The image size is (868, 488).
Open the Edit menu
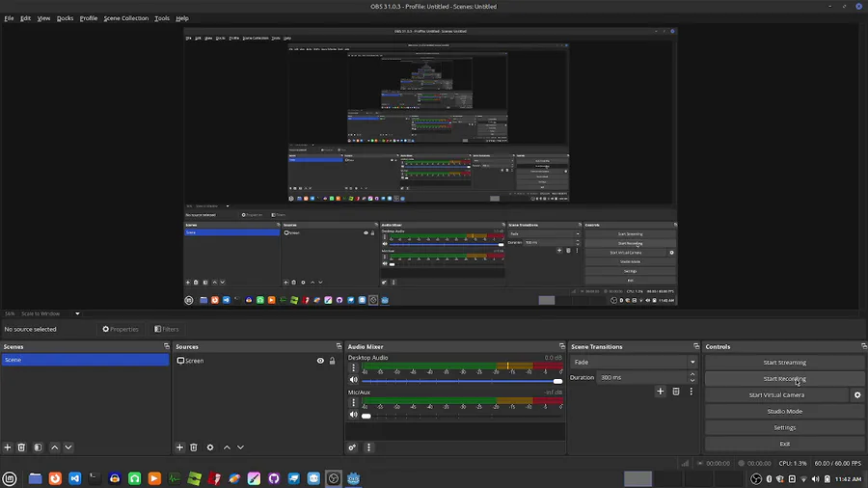pos(25,18)
